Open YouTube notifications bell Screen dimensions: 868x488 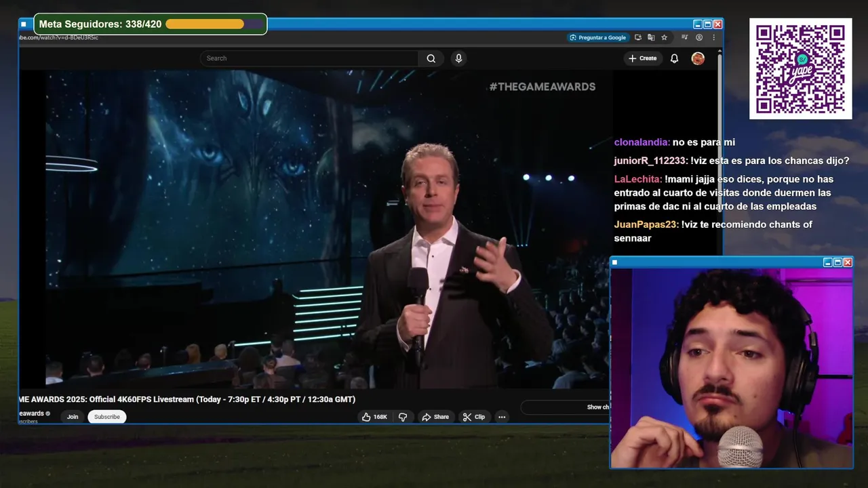[x=674, y=58]
